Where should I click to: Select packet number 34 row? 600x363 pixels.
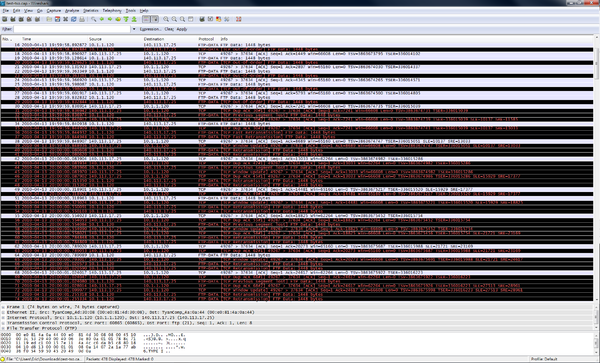[x=297, y=124]
